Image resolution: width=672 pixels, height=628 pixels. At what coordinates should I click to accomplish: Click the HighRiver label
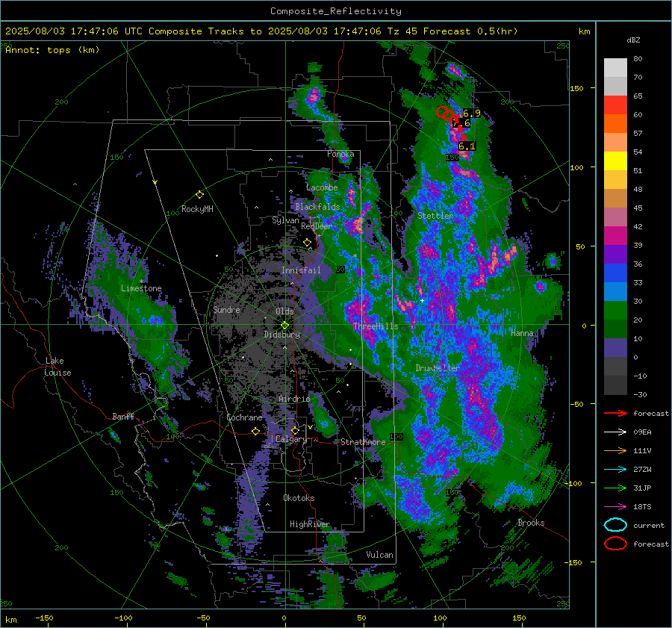click(309, 524)
